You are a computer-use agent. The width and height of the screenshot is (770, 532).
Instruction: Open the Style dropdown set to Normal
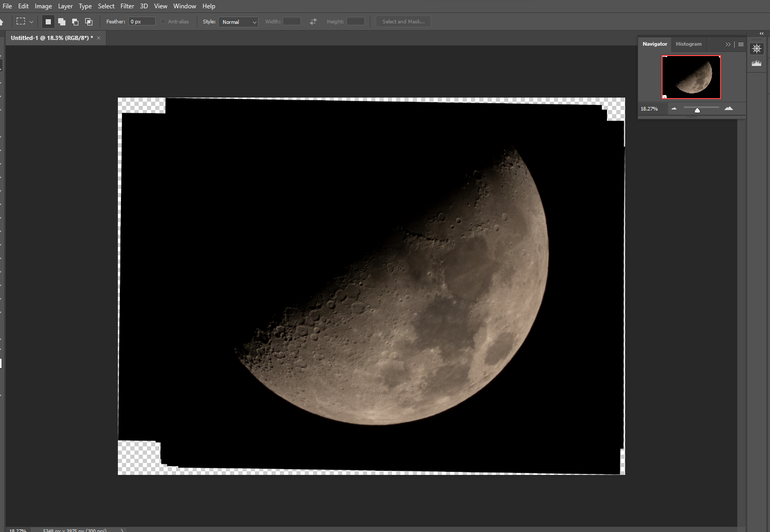[x=238, y=22]
